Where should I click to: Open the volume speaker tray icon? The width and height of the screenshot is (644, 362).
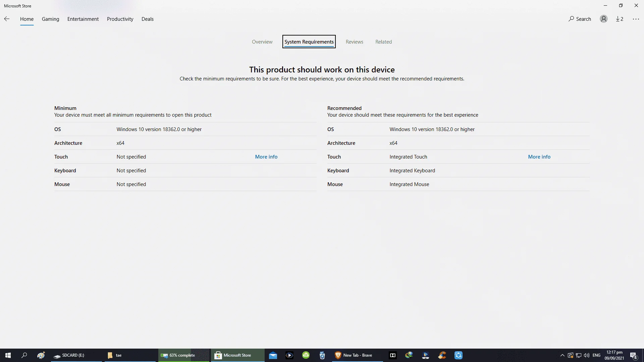coord(587,355)
